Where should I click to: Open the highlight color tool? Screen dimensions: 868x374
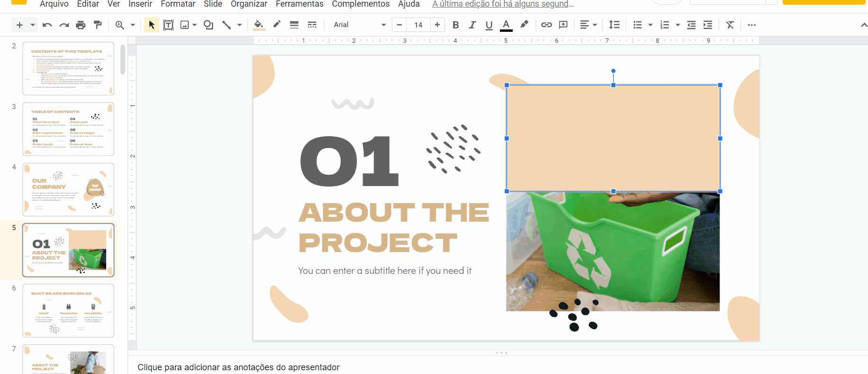point(524,25)
